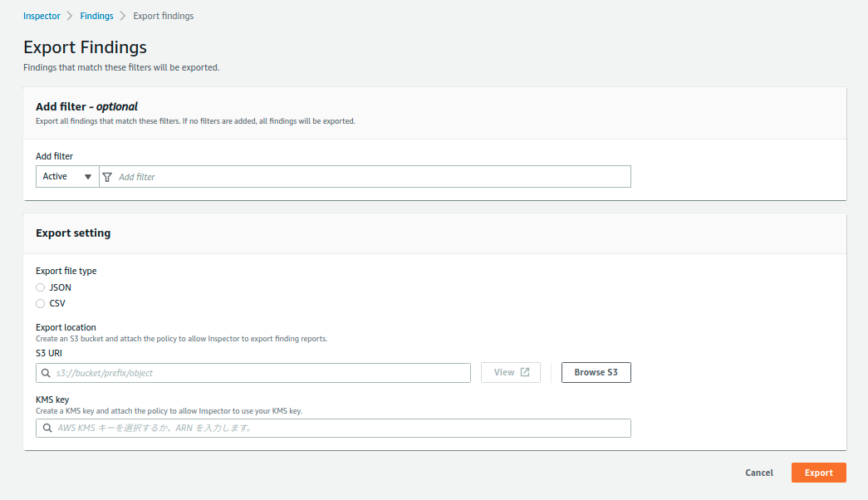Click the magnifier icon in KMS key field
Viewport: 868px width, 500px height.
(x=47, y=429)
